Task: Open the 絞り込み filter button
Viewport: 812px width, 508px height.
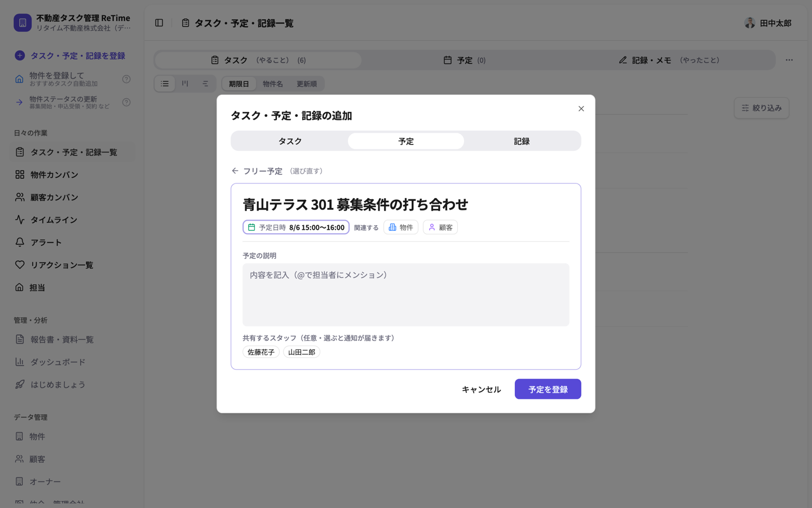Action: [x=761, y=108]
